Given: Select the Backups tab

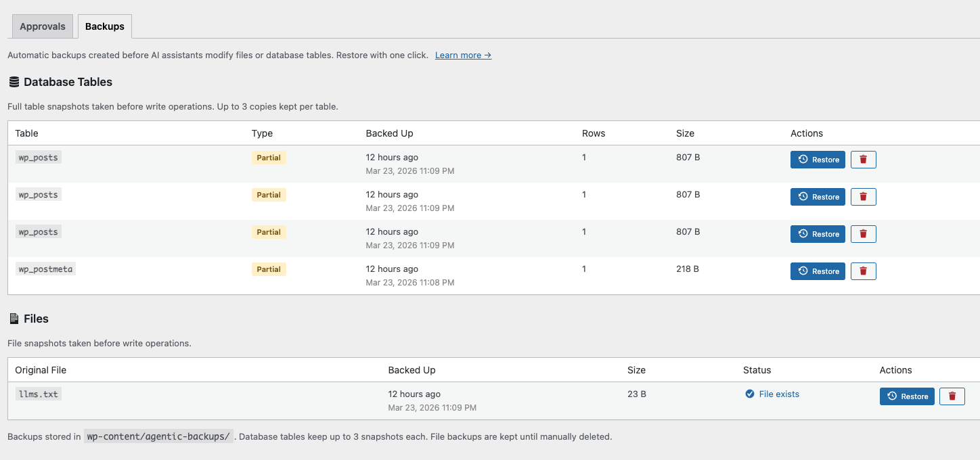Looking at the screenshot, I should click(x=104, y=26).
